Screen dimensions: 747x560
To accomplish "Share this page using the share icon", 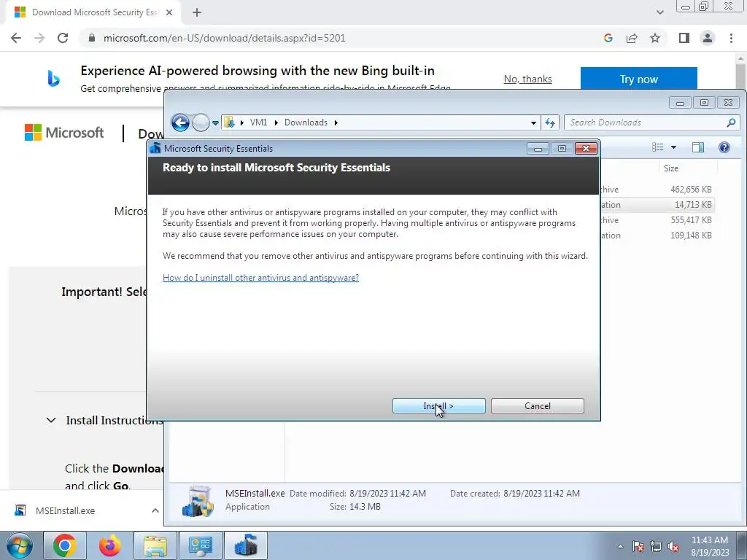I will pos(632,38).
